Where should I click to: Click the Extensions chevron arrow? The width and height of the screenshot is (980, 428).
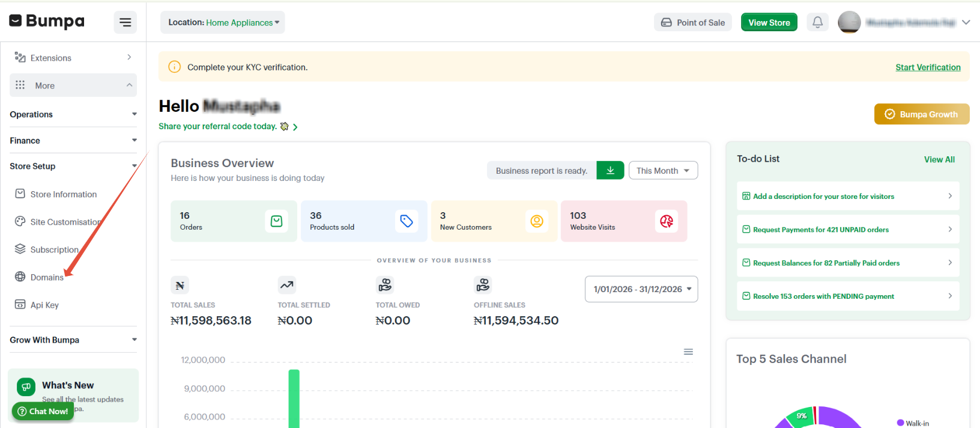tap(129, 57)
